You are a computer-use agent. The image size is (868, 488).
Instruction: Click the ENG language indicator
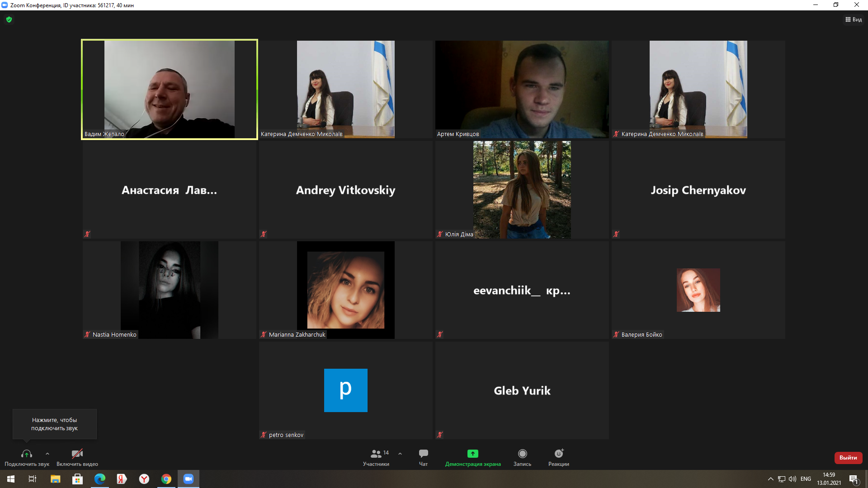point(806,479)
